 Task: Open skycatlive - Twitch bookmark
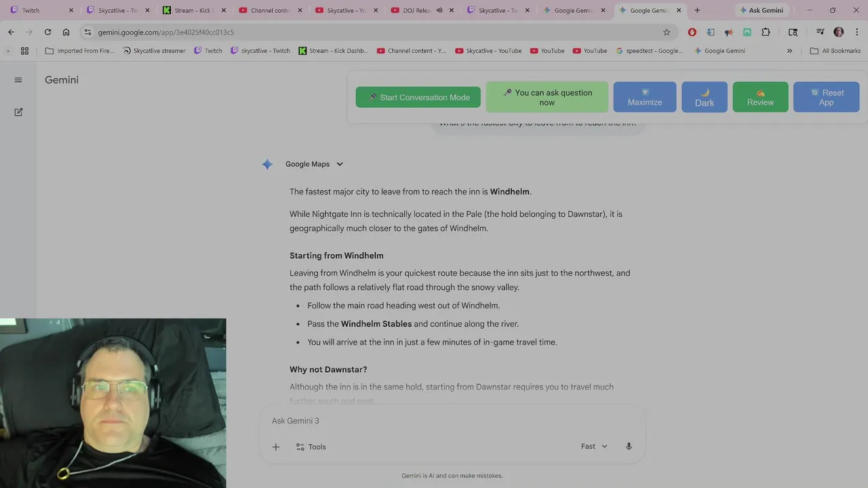click(260, 51)
